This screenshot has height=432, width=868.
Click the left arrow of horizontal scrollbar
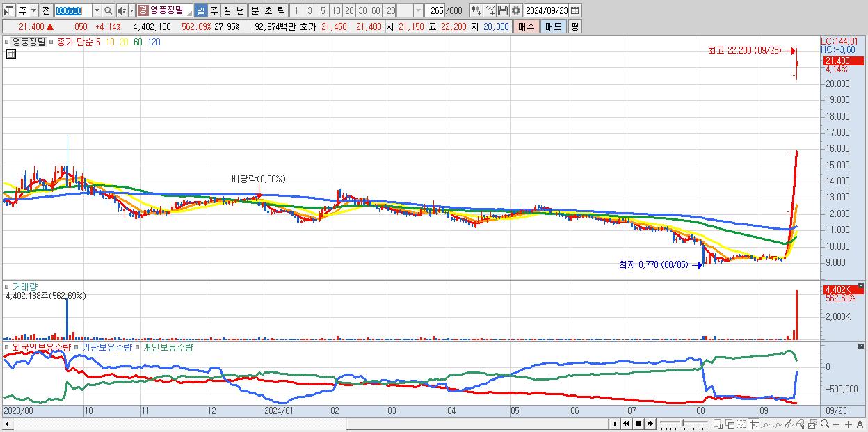[8, 424]
